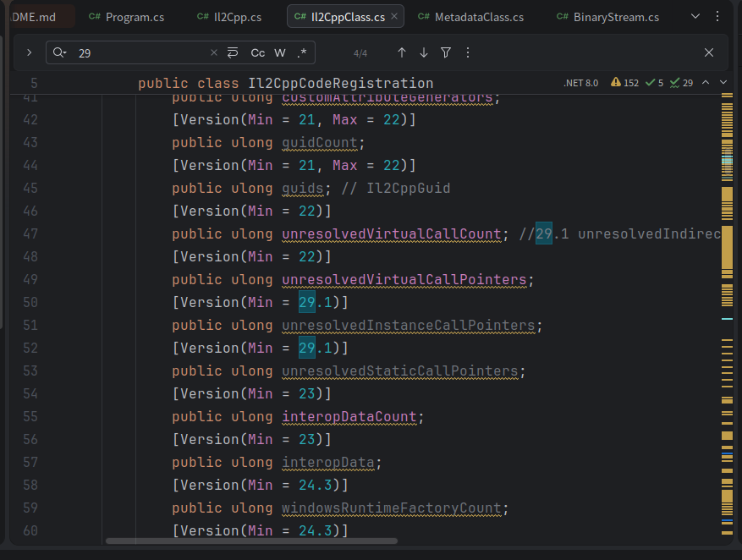Open search history dropdown
The width and height of the screenshot is (742, 560).
(59, 52)
